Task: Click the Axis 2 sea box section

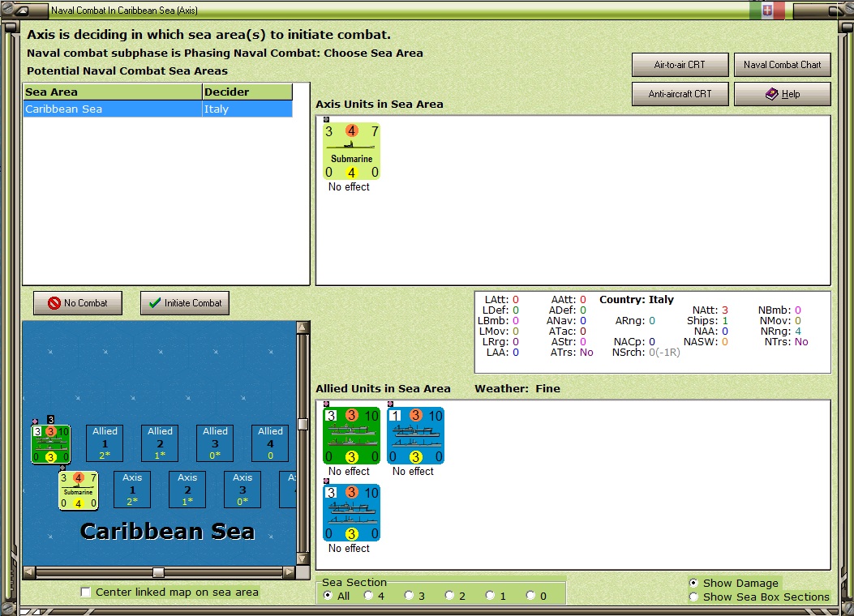Action: coord(187,490)
